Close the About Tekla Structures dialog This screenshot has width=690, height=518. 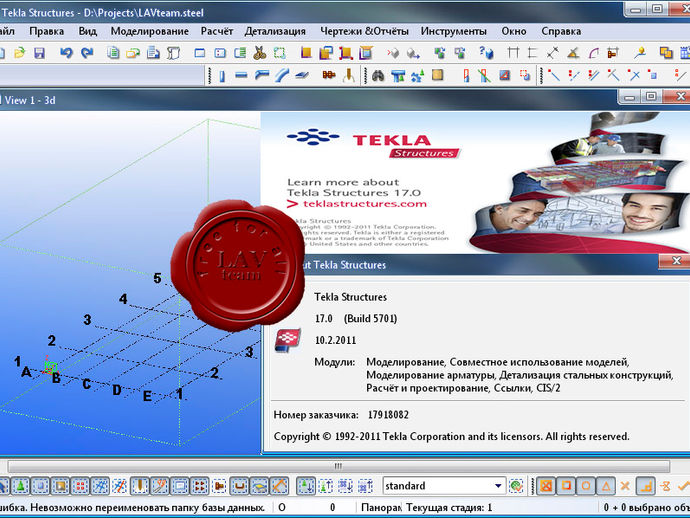(675, 261)
